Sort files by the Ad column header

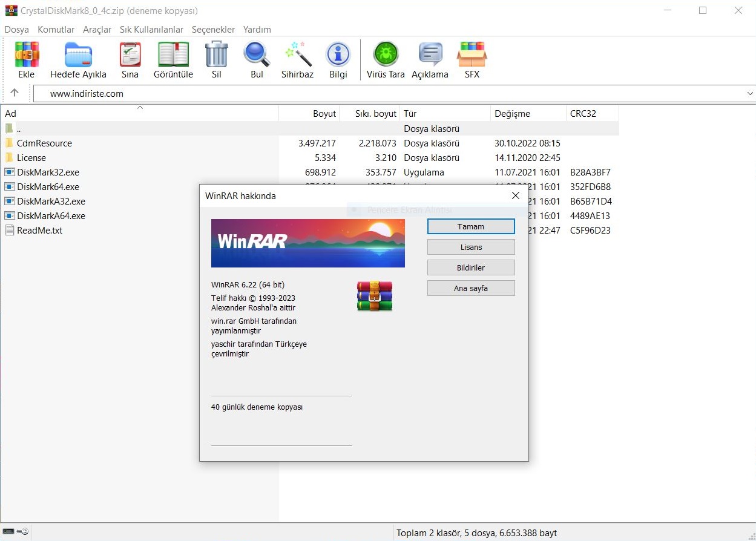tap(140, 113)
